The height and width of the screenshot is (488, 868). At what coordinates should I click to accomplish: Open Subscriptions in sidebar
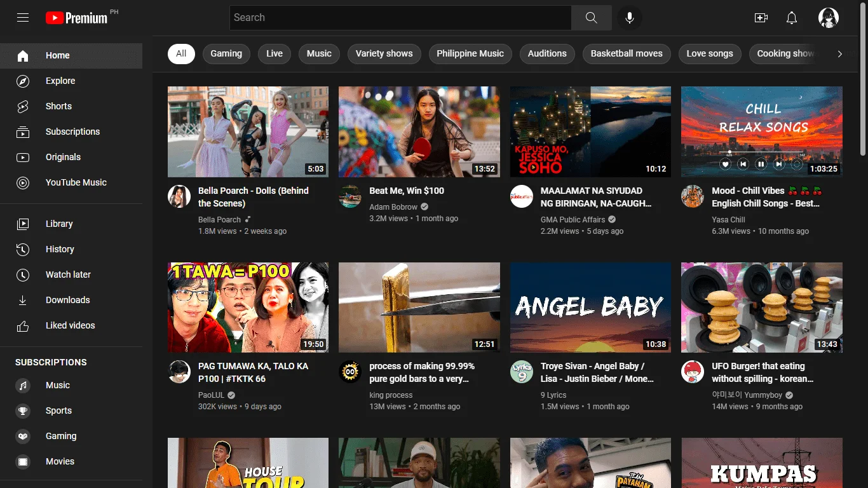point(71,132)
